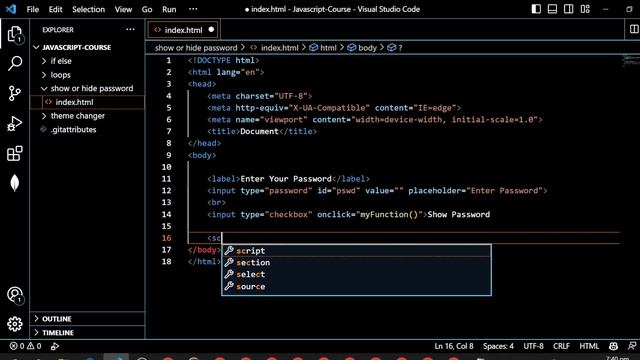Change language mode via HTML status
The width and height of the screenshot is (640, 360).
click(x=589, y=346)
